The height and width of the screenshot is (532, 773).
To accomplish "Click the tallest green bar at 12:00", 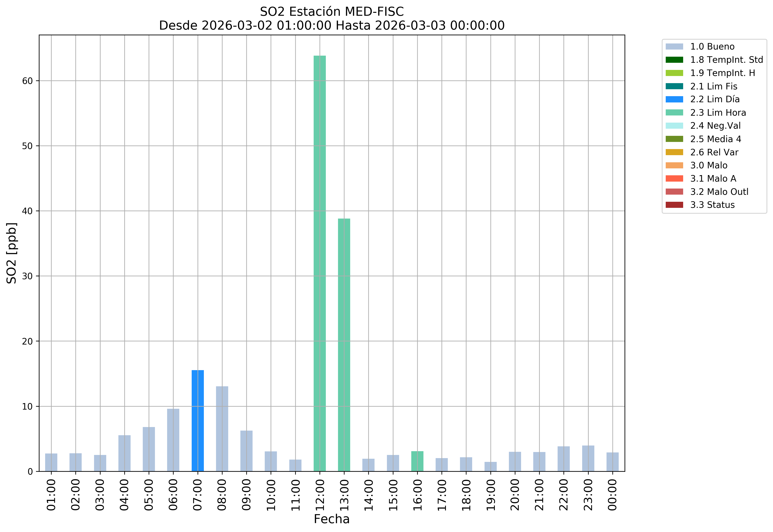I will (x=320, y=263).
